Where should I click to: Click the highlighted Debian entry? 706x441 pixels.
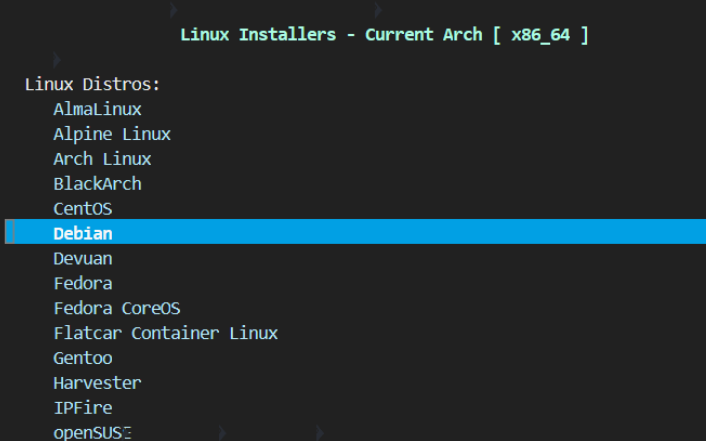point(82,233)
